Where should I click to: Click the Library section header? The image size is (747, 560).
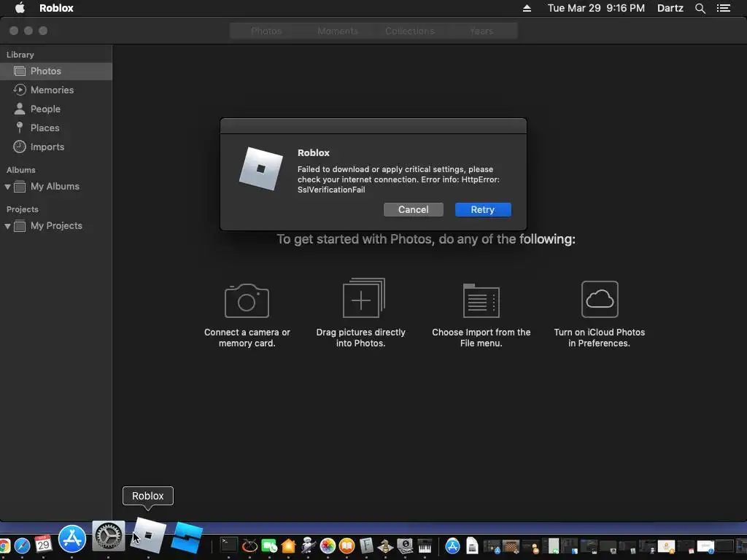20,55
